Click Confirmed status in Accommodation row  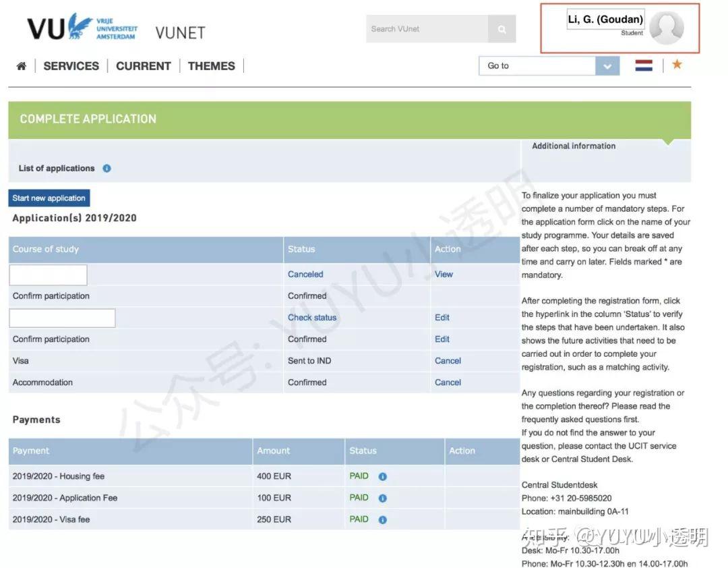pos(307,382)
